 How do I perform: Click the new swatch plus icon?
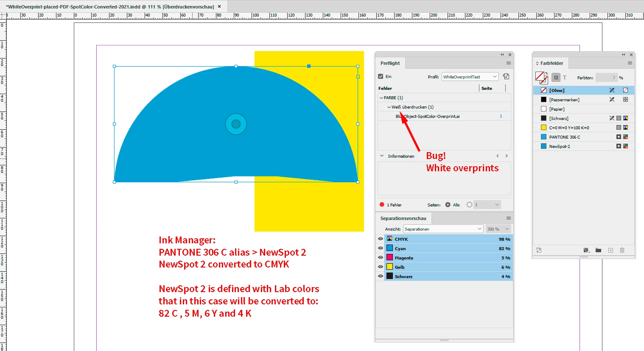(610, 251)
